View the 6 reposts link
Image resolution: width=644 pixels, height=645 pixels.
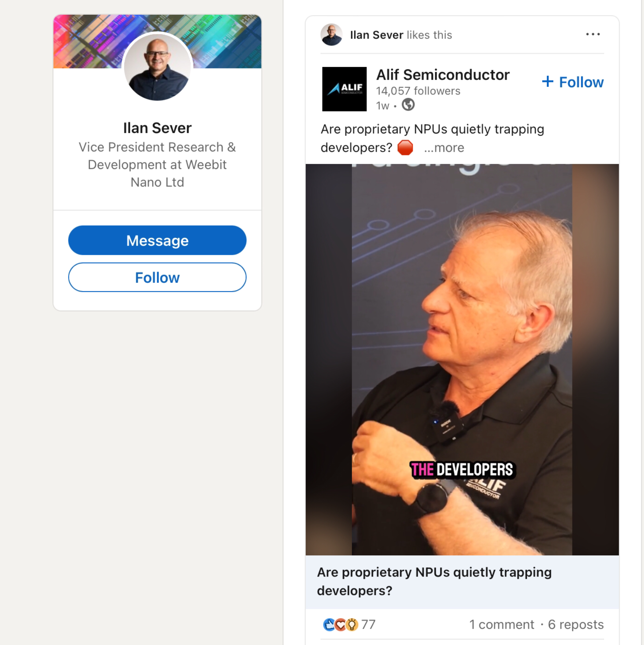576,624
